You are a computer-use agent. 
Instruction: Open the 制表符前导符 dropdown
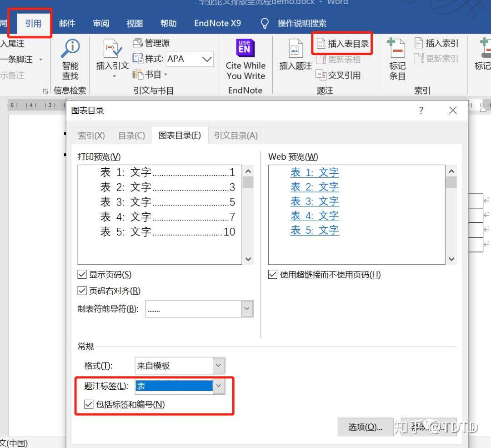247,309
